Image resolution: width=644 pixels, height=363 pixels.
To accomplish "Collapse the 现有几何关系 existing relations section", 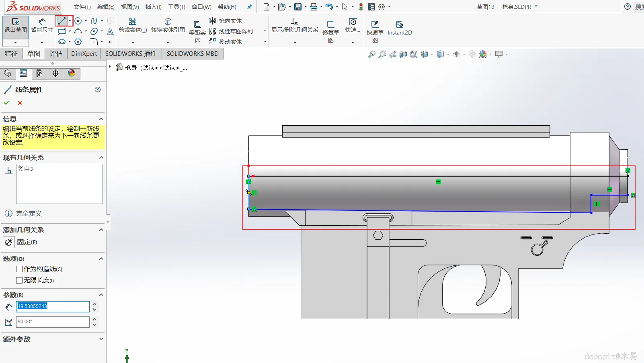I will pyautogui.click(x=101, y=158).
